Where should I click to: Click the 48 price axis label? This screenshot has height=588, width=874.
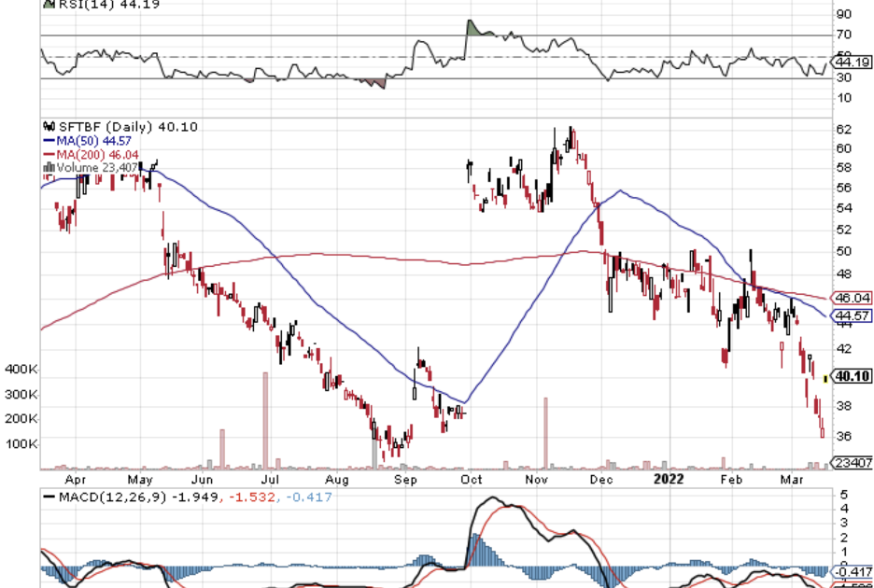pyautogui.click(x=844, y=273)
